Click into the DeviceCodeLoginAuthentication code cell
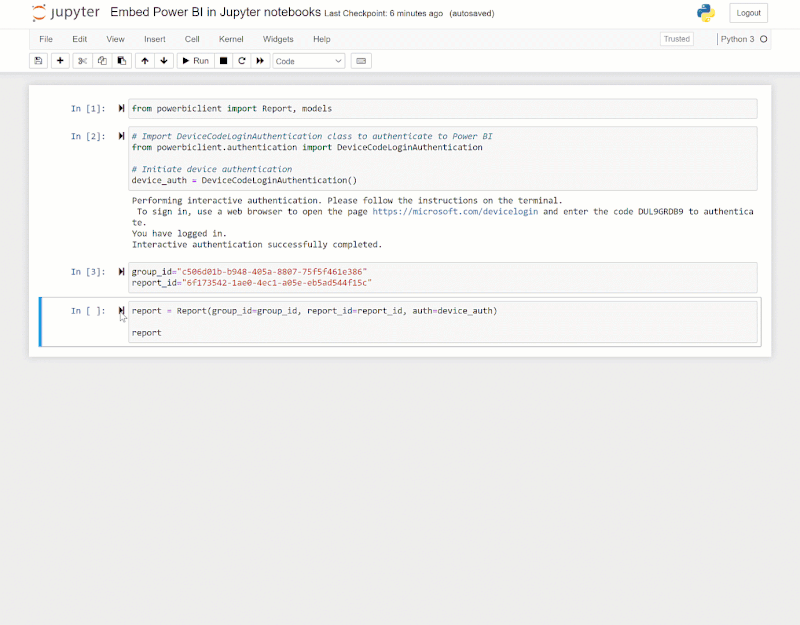800x625 pixels. [x=443, y=158]
